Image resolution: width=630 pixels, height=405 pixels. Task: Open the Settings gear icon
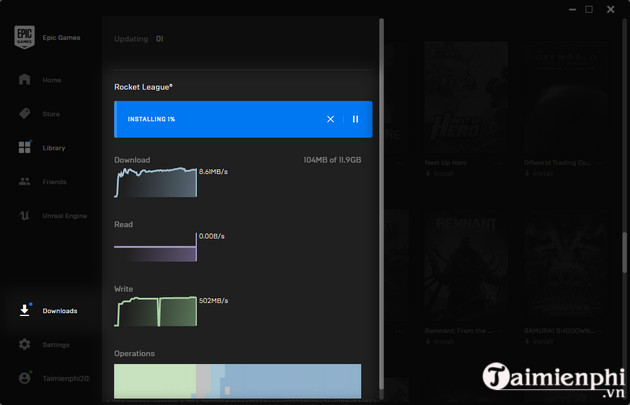point(25,344)
